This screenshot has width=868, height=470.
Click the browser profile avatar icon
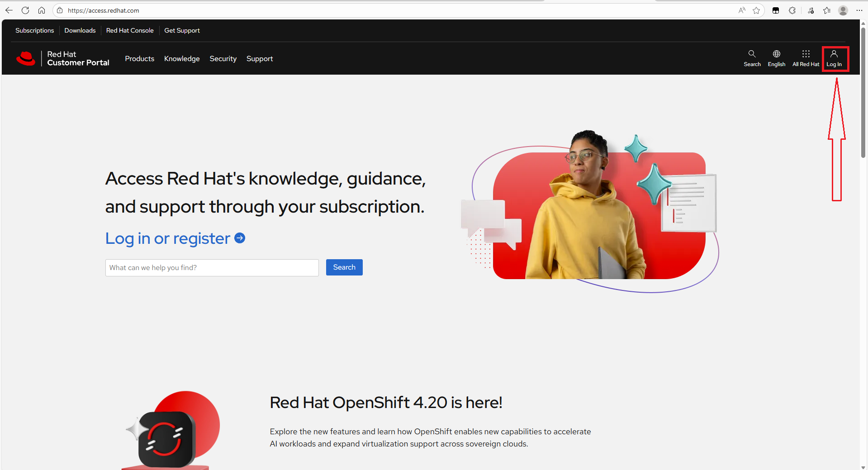[x=843, y=10]
